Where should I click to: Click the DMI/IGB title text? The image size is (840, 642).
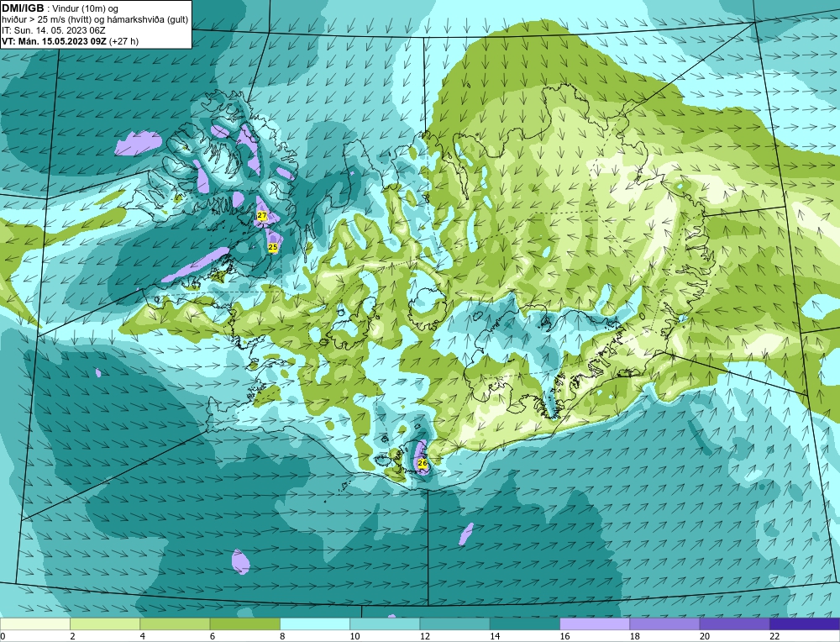(x=23, y=8)
